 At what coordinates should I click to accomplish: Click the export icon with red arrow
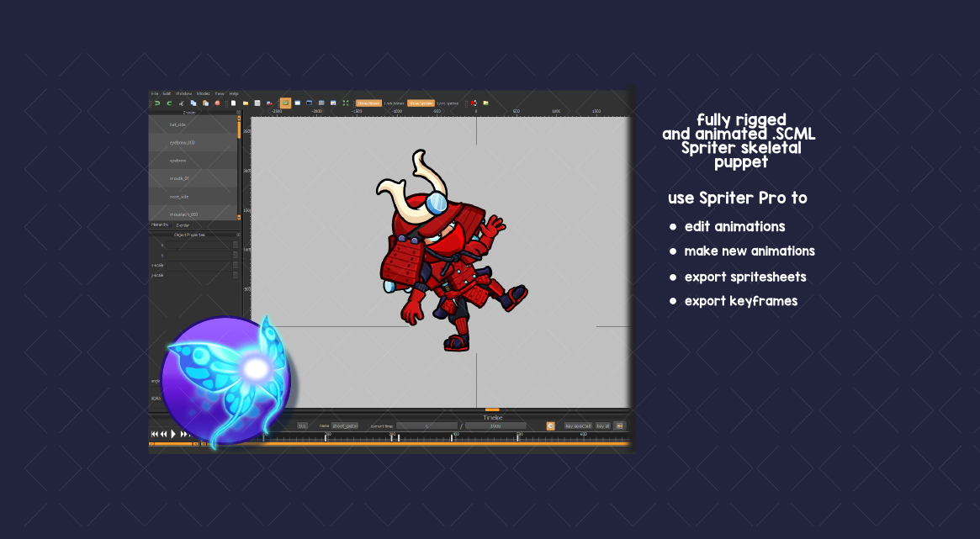(x=269, y=103)
